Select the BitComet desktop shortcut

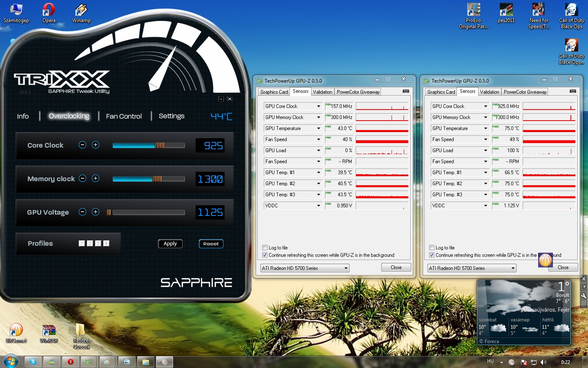16,333
